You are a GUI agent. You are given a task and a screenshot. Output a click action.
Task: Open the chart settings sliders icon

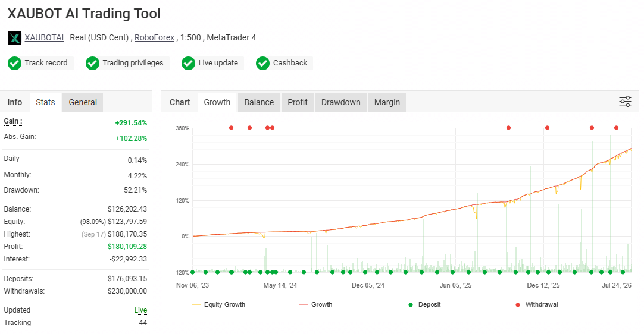coord(625,102)
